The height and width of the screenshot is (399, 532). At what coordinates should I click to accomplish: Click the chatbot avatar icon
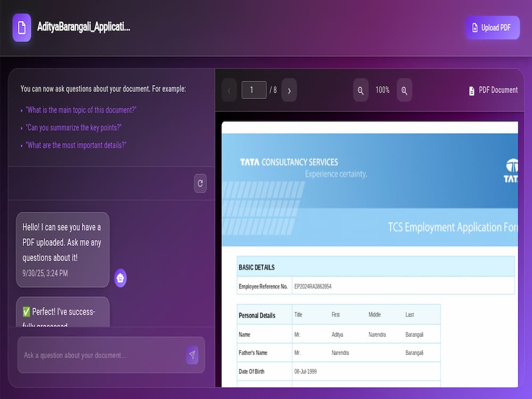(x=120, y=278)
